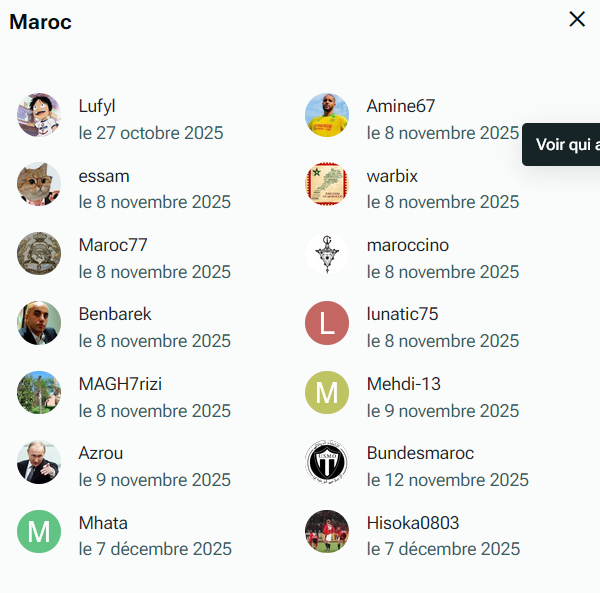Click lunatic75's red letter L avatar
The image size is (600, 593).
327,323
